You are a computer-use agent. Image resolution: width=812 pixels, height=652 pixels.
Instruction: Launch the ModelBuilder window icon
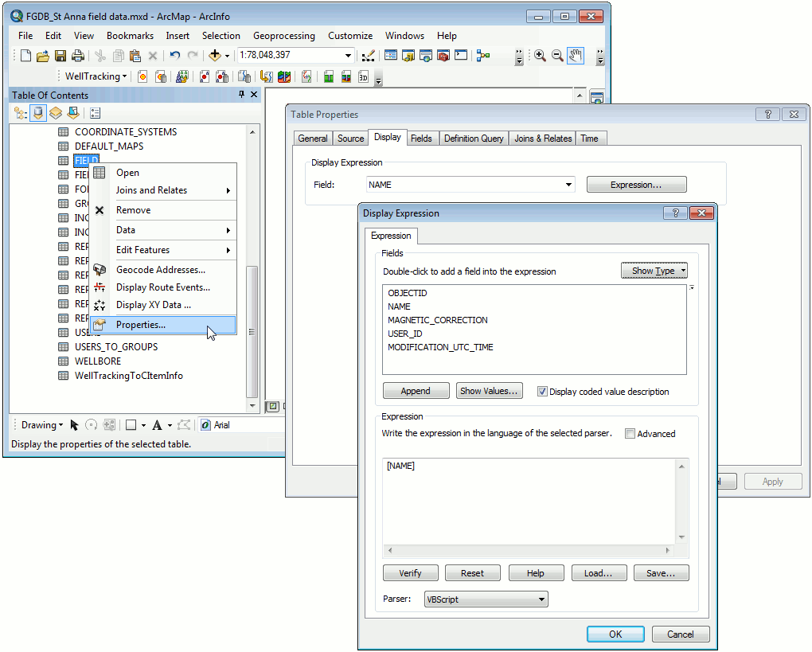pos(483,56)
